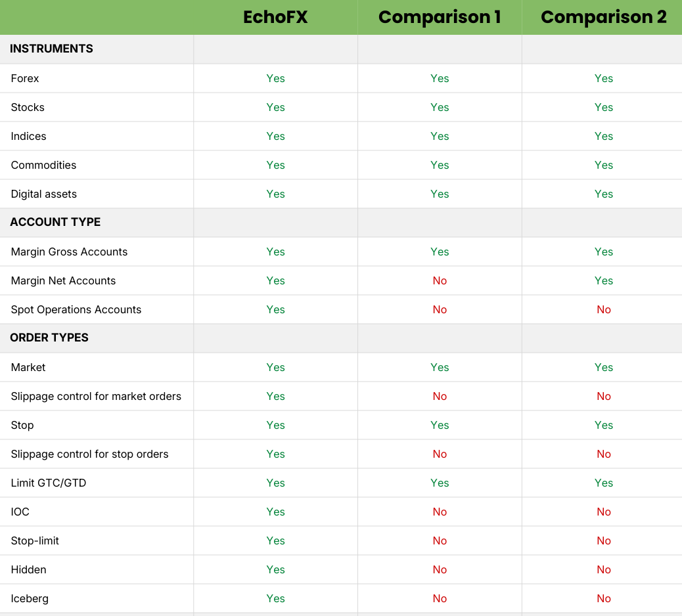The height and width of the screenshot is (616, 682).
Task: Select the Forex row label
Action: [x=25, y=78]
